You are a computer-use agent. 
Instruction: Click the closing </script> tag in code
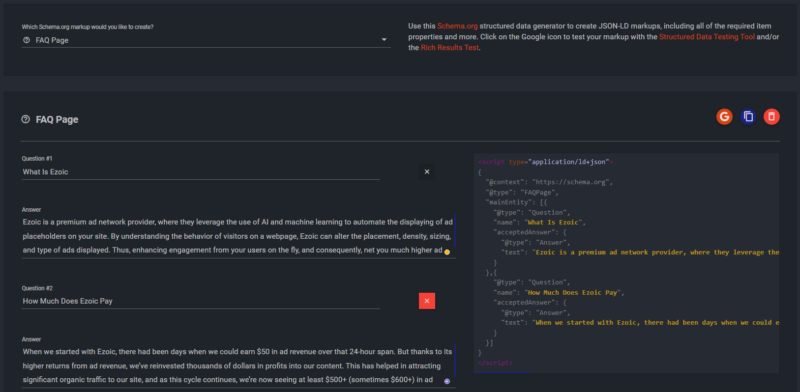point(495,363)
